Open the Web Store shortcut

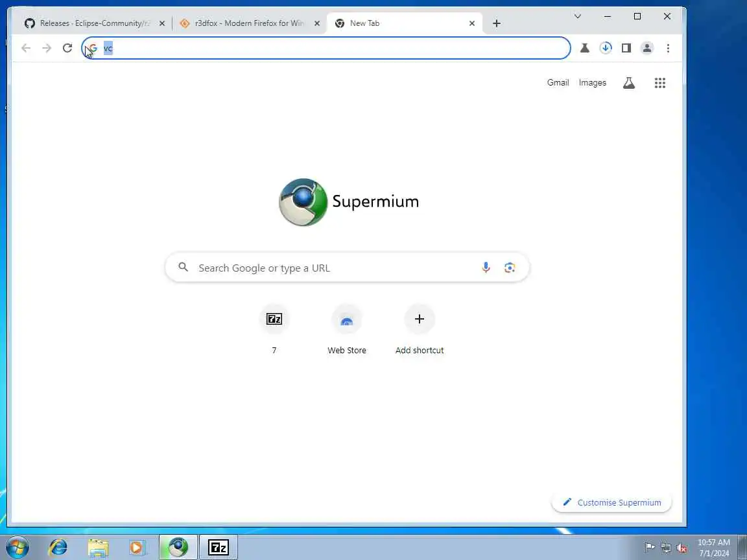point(347,329)
